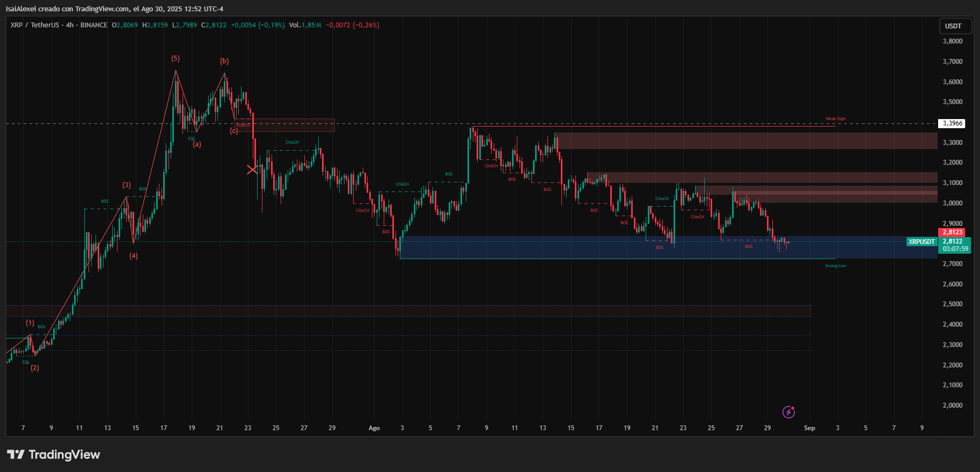Click the XRPUSDT green price line label
This screenshot has height=472, width=980.
coord(921,242)
